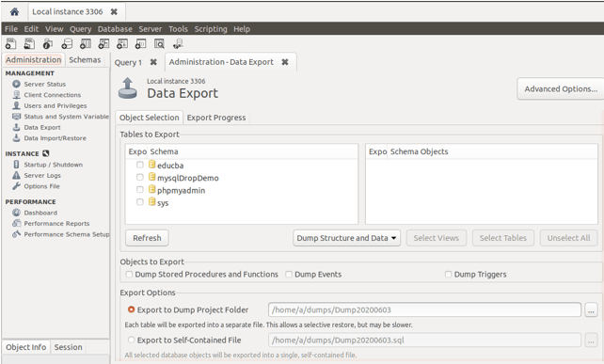Open the Help menu
The height and width of the screenshot is (364, 604).
pos(242,29)
